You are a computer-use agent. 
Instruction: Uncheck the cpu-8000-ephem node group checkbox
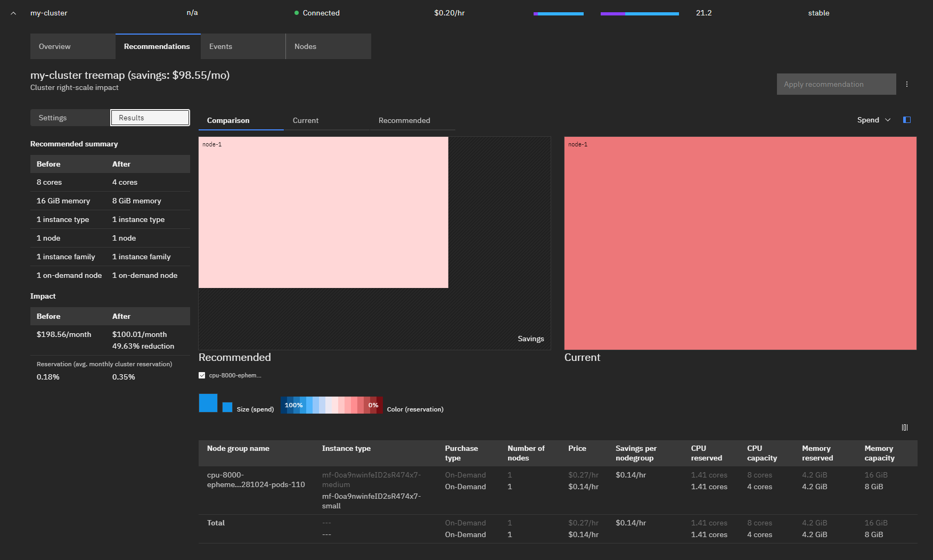pyautogui.click(x=202, y=375)
